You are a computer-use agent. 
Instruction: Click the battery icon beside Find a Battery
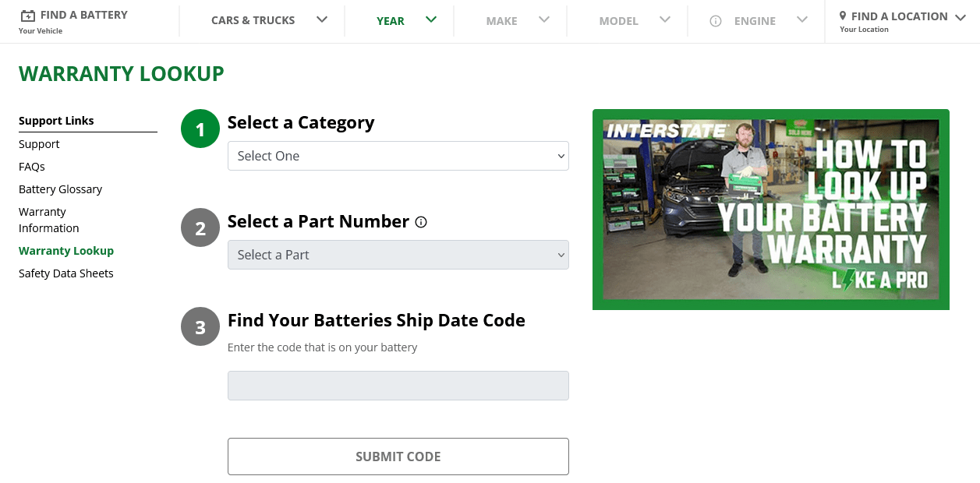pos(27,13)
